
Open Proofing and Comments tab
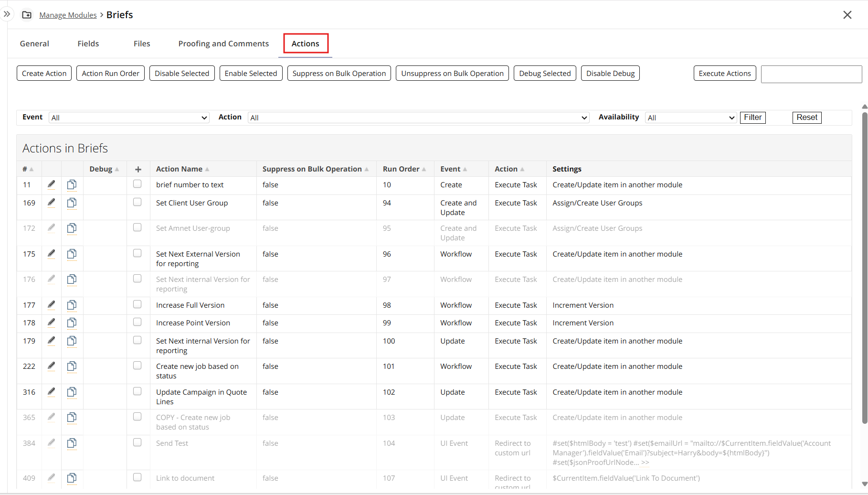223,43
